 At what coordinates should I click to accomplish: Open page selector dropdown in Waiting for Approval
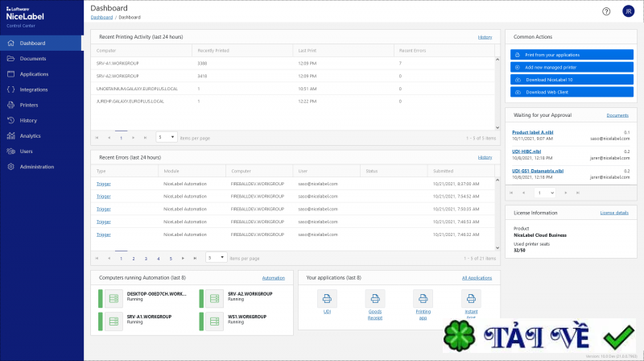[x=546, y=193]
